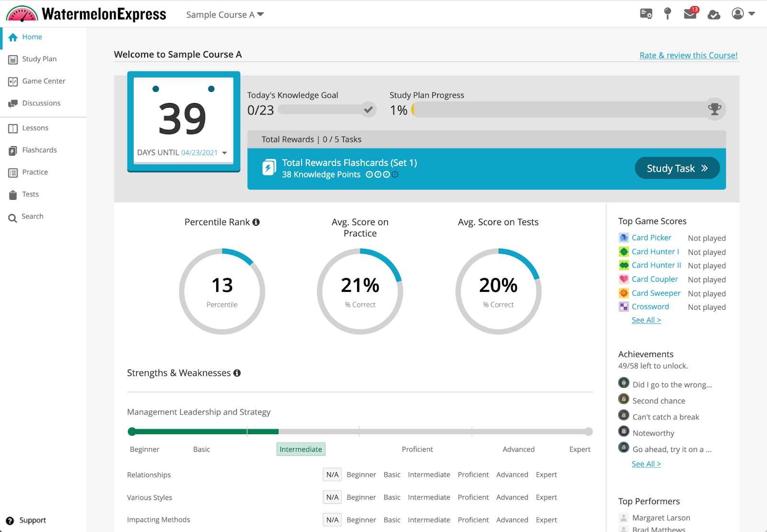
Task: Click the Management Leadership skill level bar
Action: (x=360, y=432)
